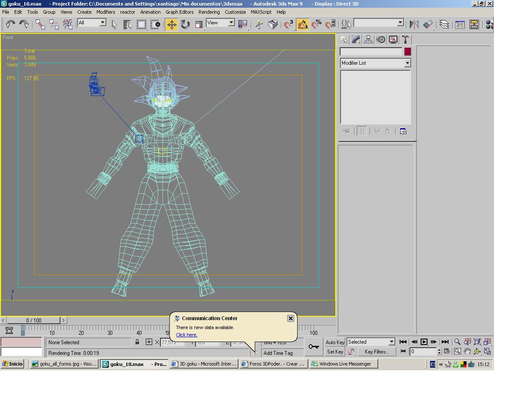The image size is (524, 420).
Task: Click the Mirror tool icon
Action: click(x=414, y=24)
